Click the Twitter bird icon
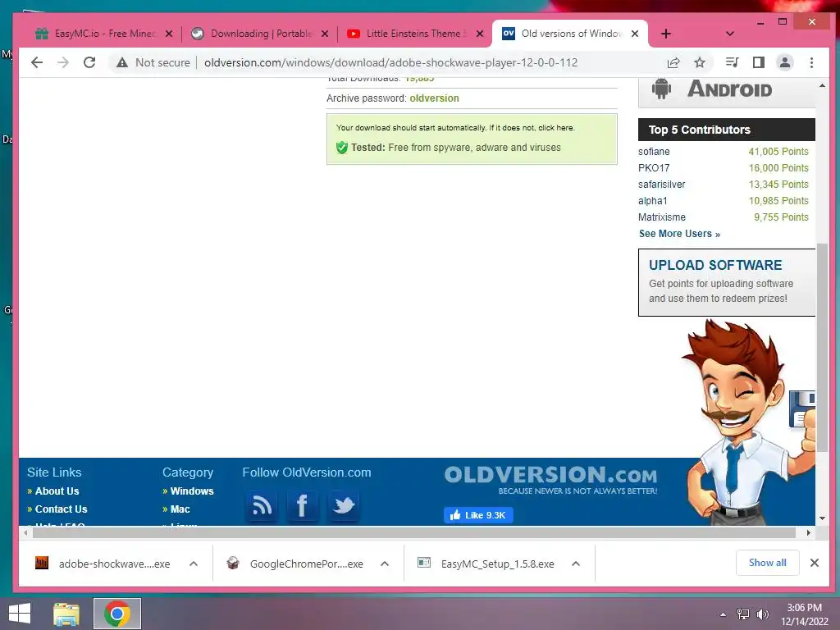The width and height of the screenshot is (840, 630). [344, 505]
